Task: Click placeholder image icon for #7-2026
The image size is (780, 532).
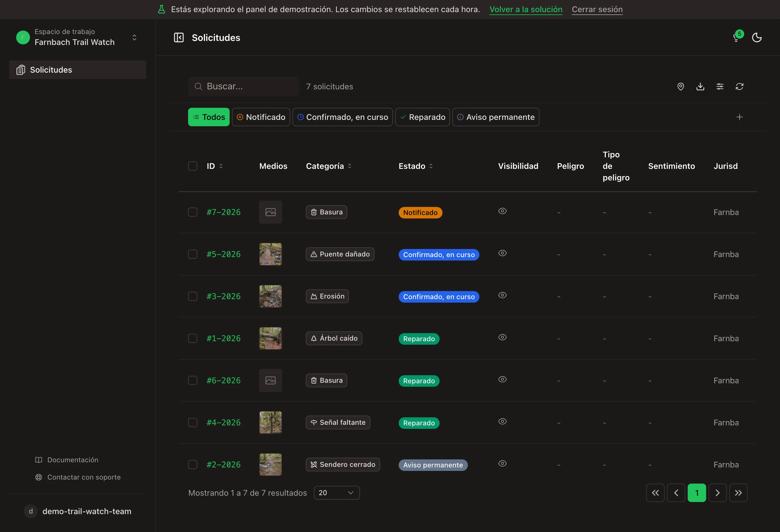Action: pyautogui.click(x=271, y=212)
